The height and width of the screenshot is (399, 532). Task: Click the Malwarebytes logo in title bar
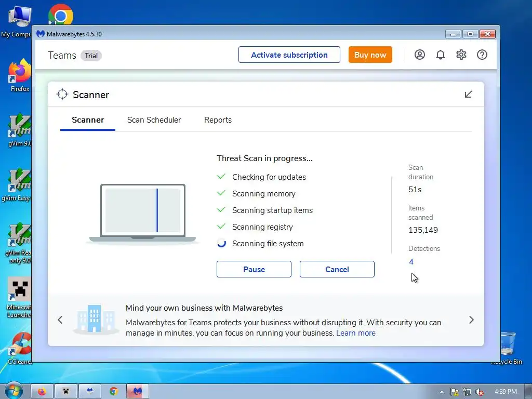pyautogui.click(x=41, y=34)
